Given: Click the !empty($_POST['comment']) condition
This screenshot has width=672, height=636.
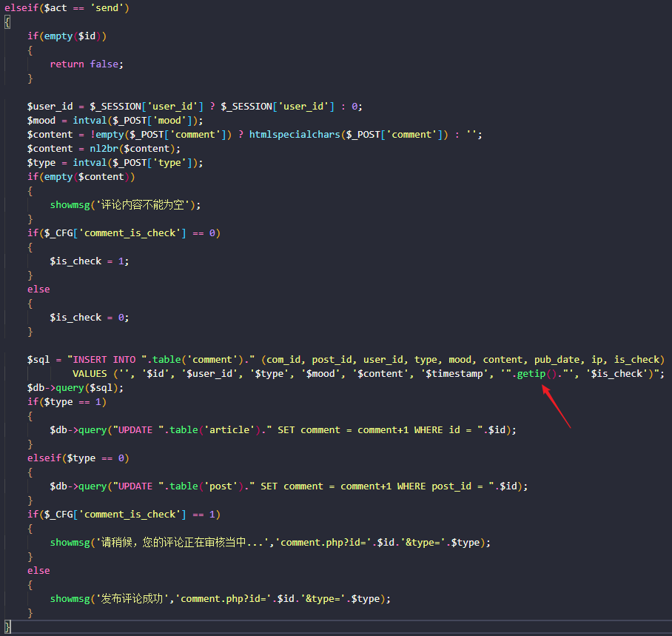Looking at the screenshot, I should [161, 135].
